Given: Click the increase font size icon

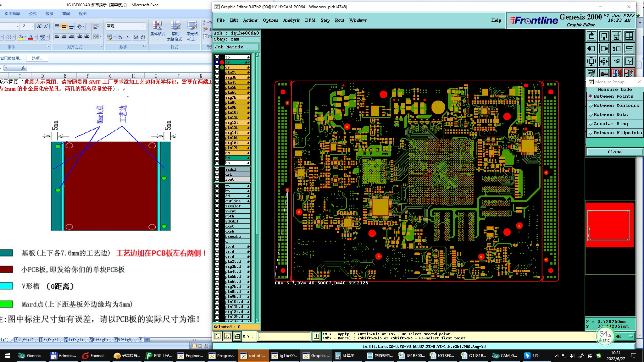Looking at the screenshot, I should coord(39,26).
